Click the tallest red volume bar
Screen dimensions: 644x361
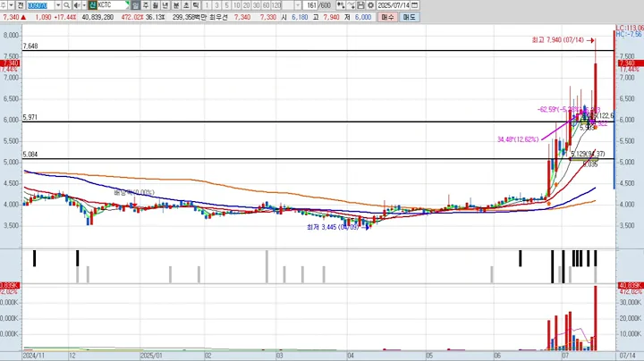(595, 318)
